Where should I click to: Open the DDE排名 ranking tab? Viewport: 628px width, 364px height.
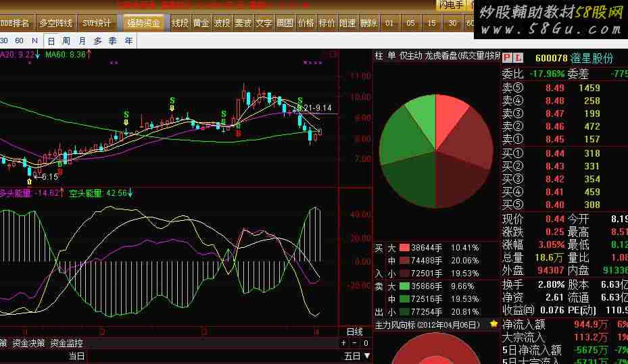point(16,23)
